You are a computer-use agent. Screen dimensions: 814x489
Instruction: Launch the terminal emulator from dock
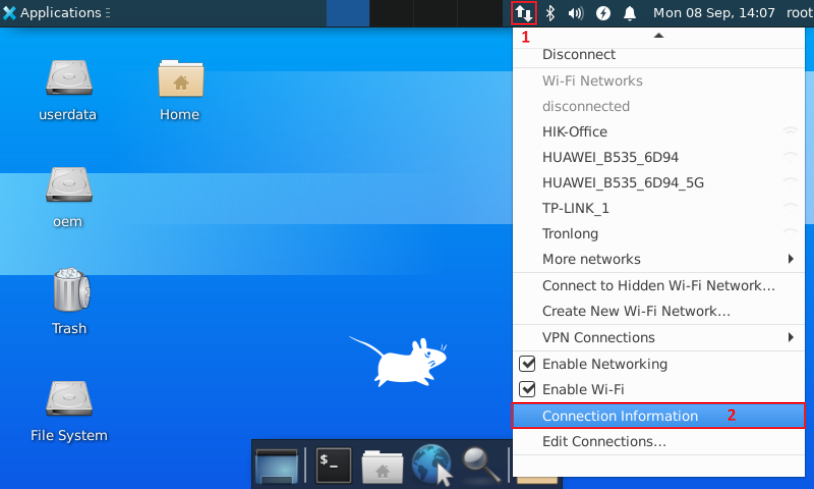click(333, 466)
